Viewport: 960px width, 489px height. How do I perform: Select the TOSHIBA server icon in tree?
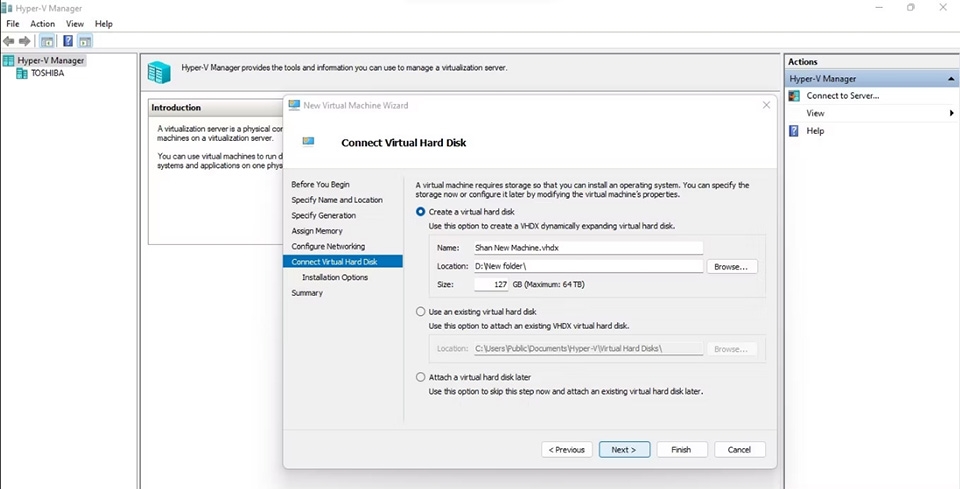pyautogui.click(x=22, y=73)
